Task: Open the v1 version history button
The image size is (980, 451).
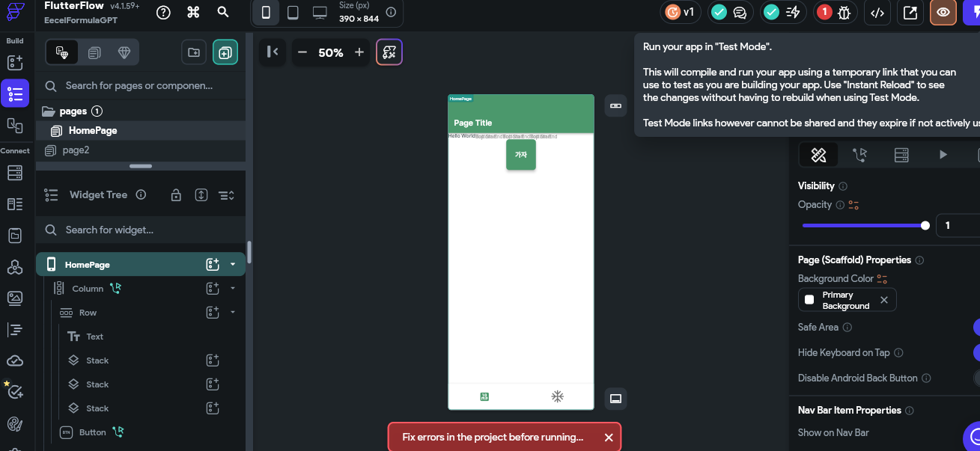Action: click(681, 12)
